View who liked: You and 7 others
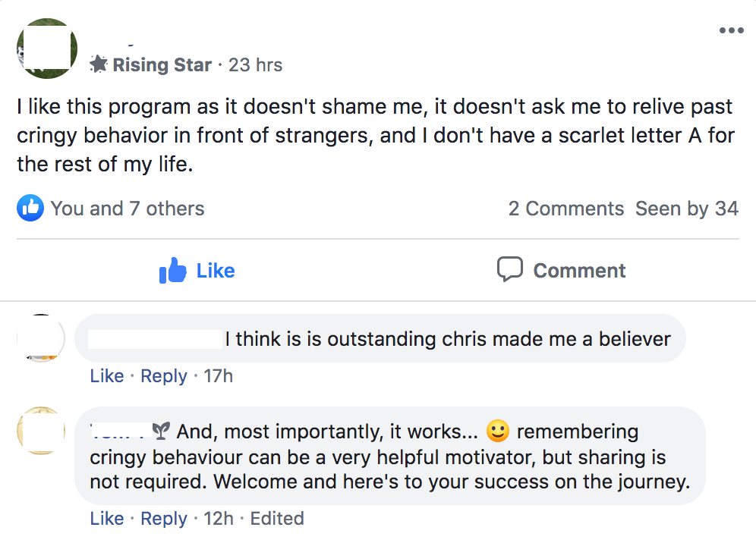This screenshot has height=543, width=756. coord(128,209)
